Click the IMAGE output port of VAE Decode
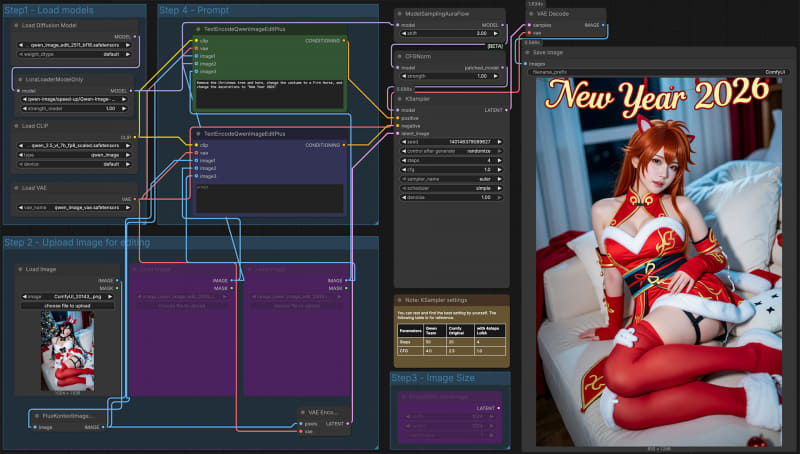 tap(603, 24)
